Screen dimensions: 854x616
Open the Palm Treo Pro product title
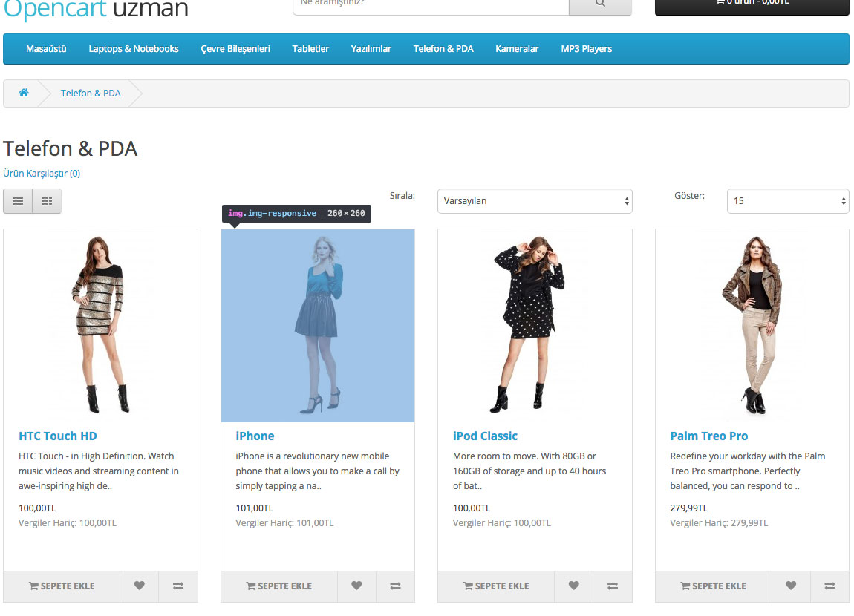pos(708,436)
